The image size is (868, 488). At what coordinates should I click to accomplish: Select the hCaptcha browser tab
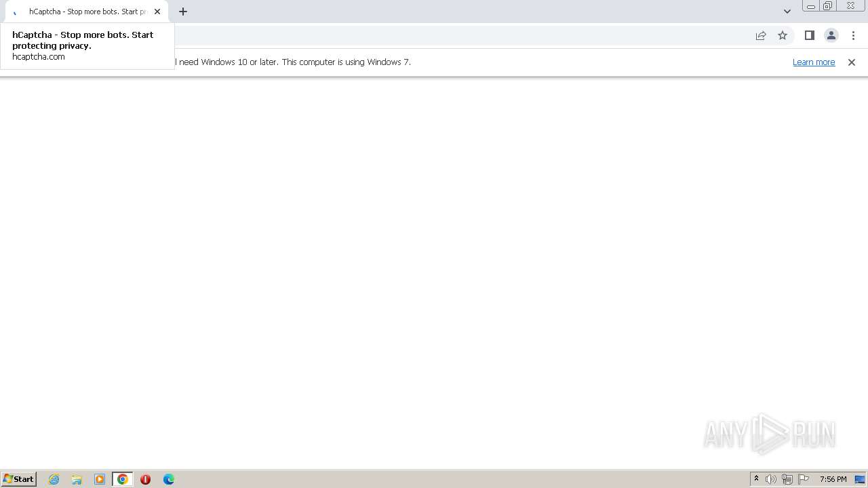pos(87,12)
